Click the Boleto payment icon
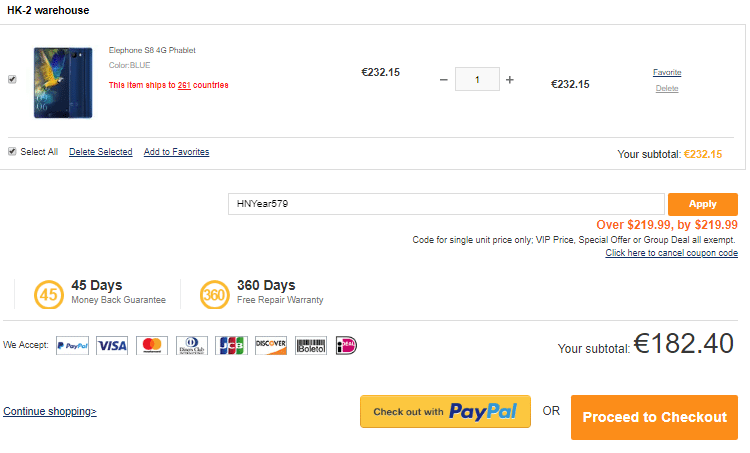Image resolution: width=750 pixels, height=453 pixels. [311, 345]
